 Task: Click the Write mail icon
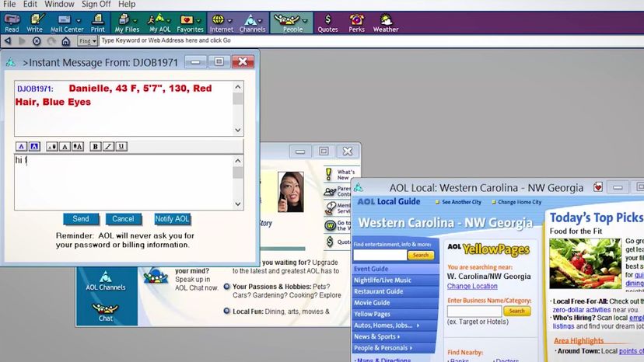(35, 23)
